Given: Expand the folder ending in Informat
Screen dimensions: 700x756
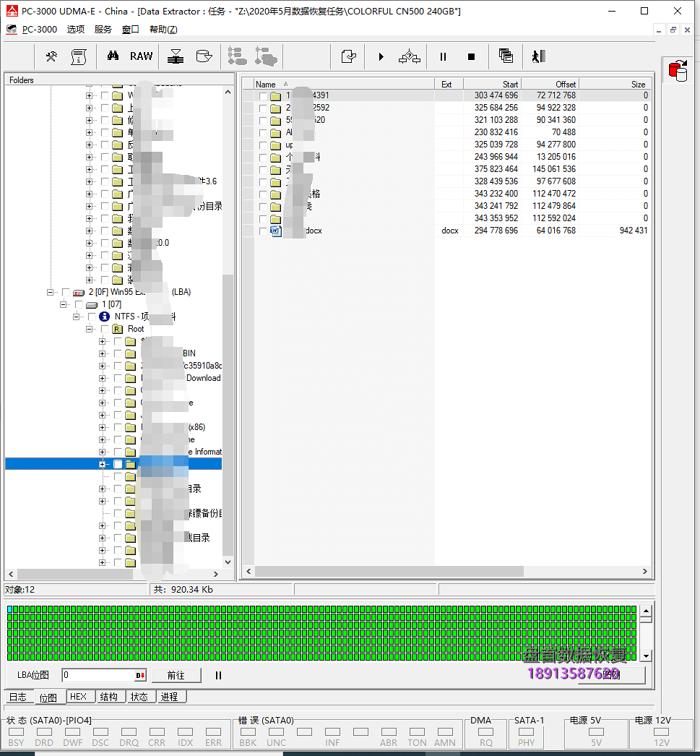Looking at the screenshot, I should tap(102, 452).
